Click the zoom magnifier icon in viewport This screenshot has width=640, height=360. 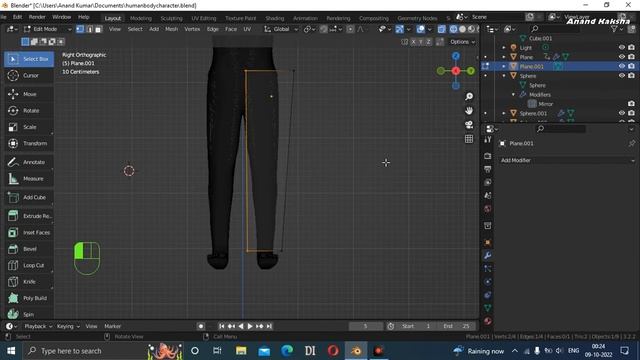point(469,96)
